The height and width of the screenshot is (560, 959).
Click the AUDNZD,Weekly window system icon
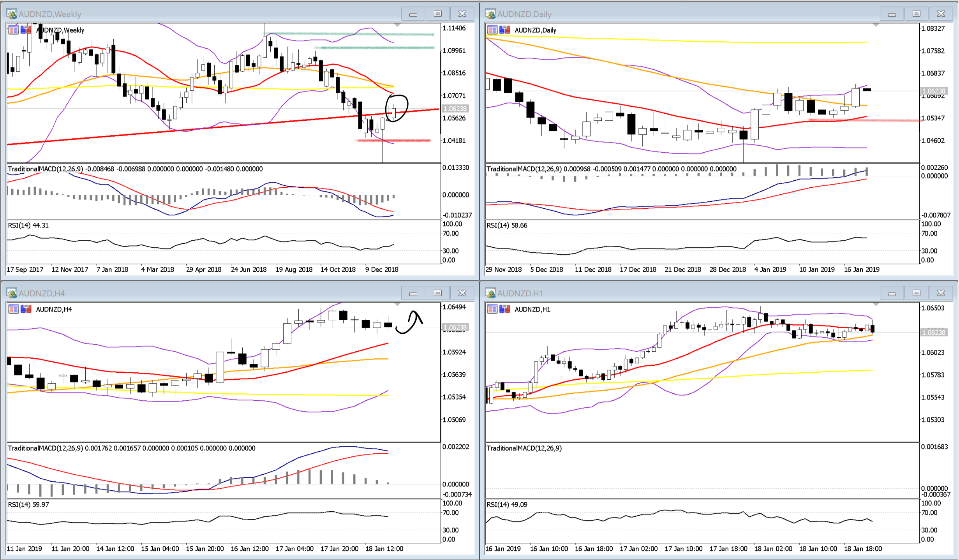(12, 14)
